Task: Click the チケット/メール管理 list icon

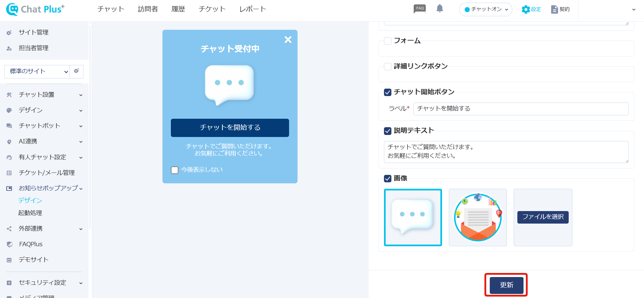Action: click(9, 173)
